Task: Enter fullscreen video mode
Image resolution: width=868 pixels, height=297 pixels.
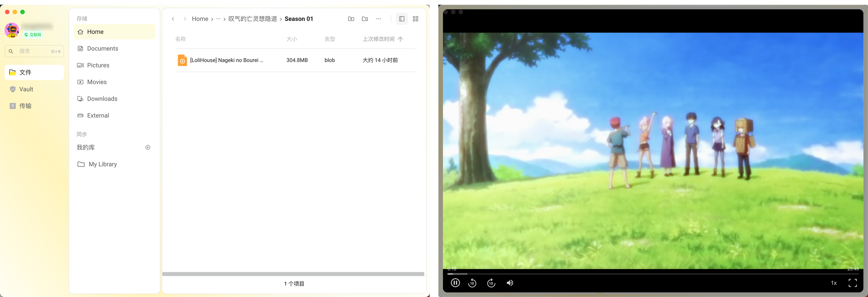Action: coord(853,283)
